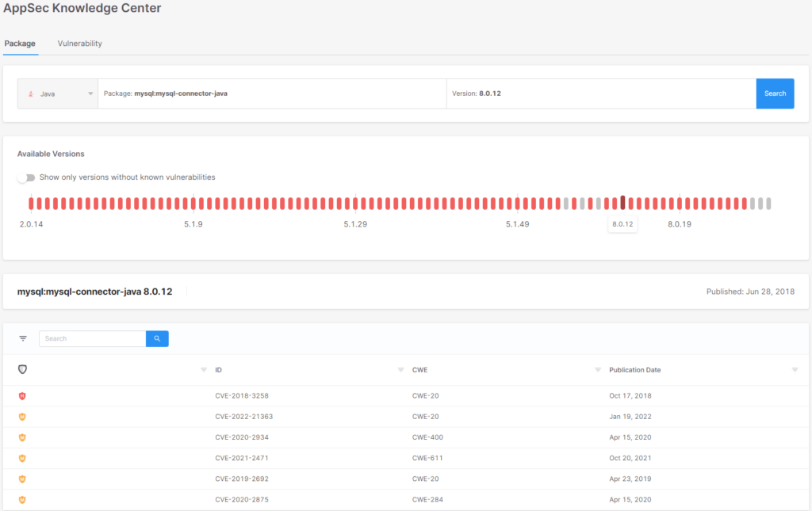Open the Java language dropdown
Screen dimensions: 812x511
click(x=57, y=93)
